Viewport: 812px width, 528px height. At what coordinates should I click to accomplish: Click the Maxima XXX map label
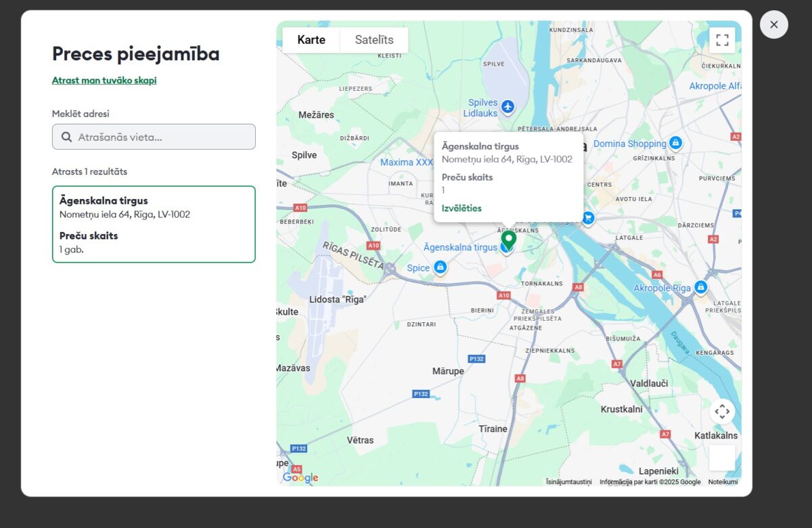point(406,162)
